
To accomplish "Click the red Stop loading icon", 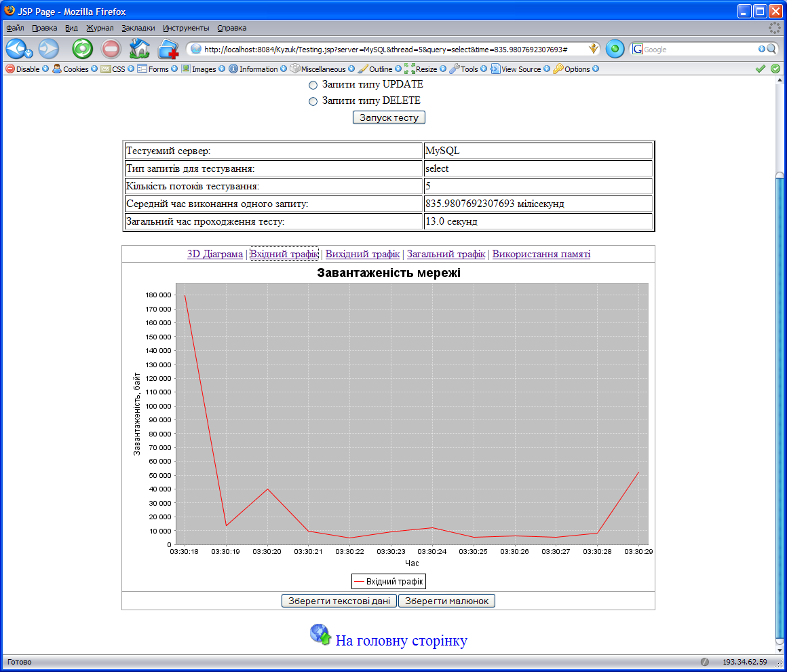I will tap(111, 49).
